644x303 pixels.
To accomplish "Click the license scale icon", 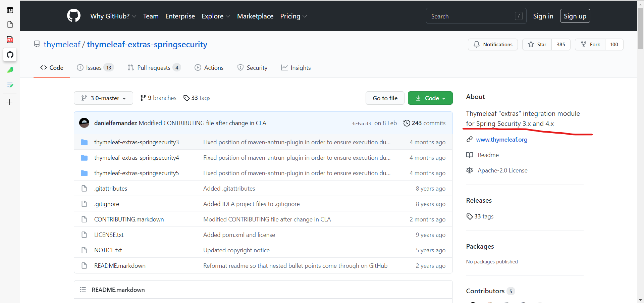I will coord(470,170).
